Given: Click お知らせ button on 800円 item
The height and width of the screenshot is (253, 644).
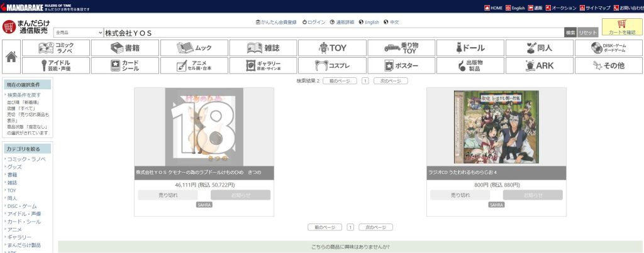Looking at the screenshot, I should tap(533, 195).
